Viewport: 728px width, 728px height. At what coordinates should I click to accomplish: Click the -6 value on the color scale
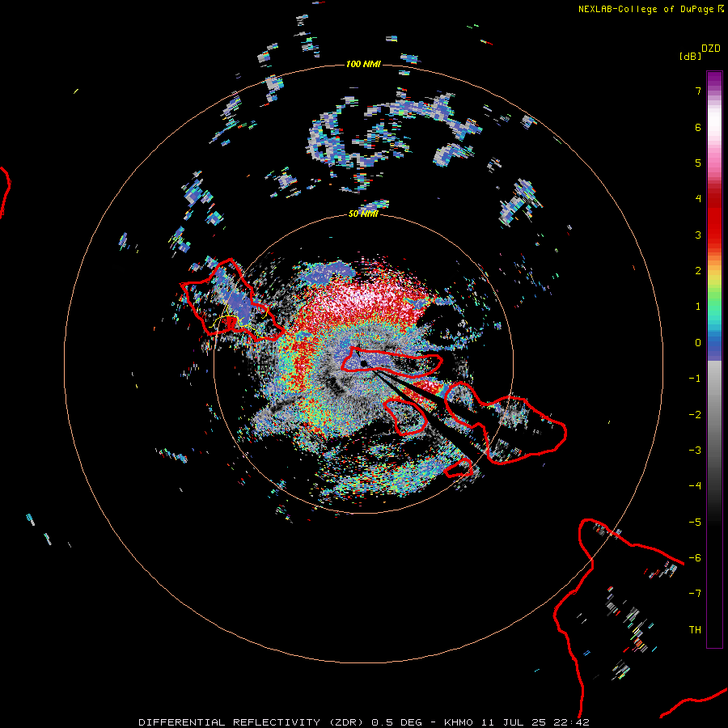[x=695, y=558]
